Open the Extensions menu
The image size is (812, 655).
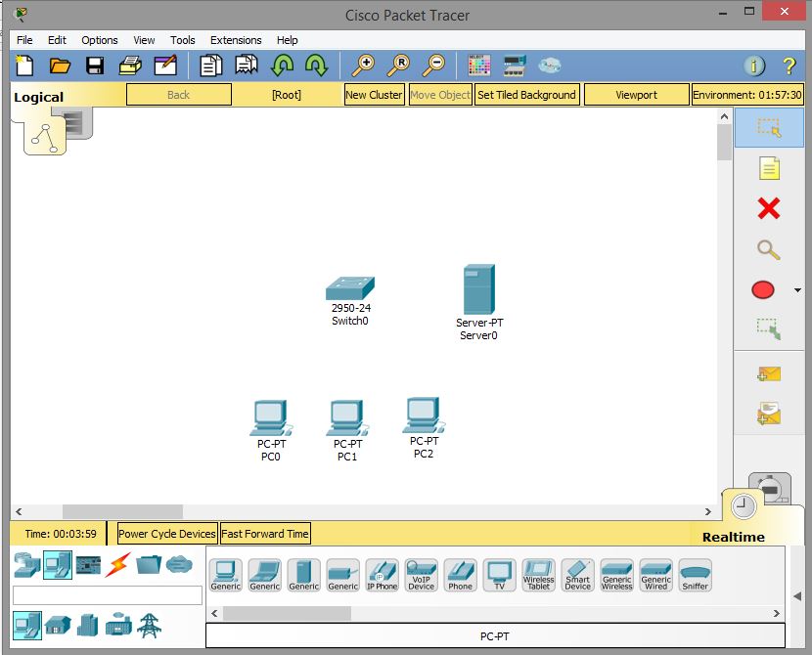[x=236, y=40]
